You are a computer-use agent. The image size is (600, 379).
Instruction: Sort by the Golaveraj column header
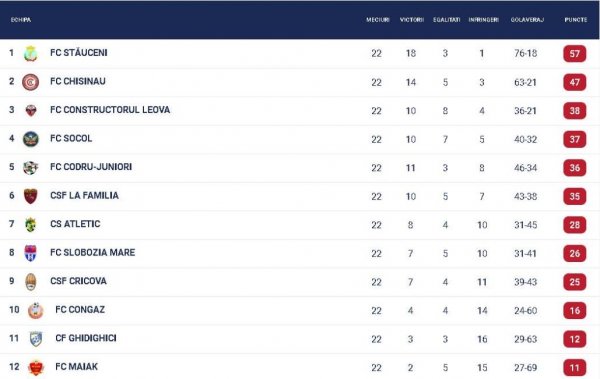pyautogui.click(x=527, y=20)
